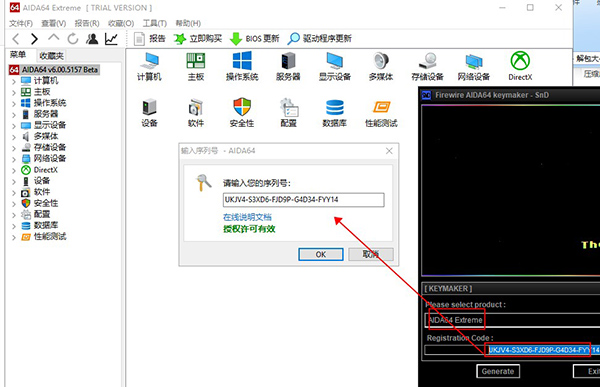Expand the 网络设备 tree node

pyautogui.click(x=14, y=159)
